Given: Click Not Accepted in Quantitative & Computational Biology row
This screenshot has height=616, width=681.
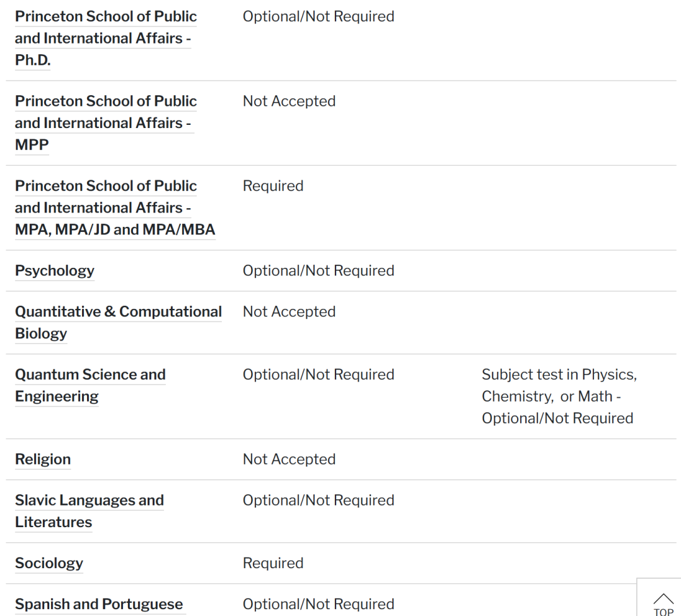Looking at the screenshot, I should coord(289,312).
